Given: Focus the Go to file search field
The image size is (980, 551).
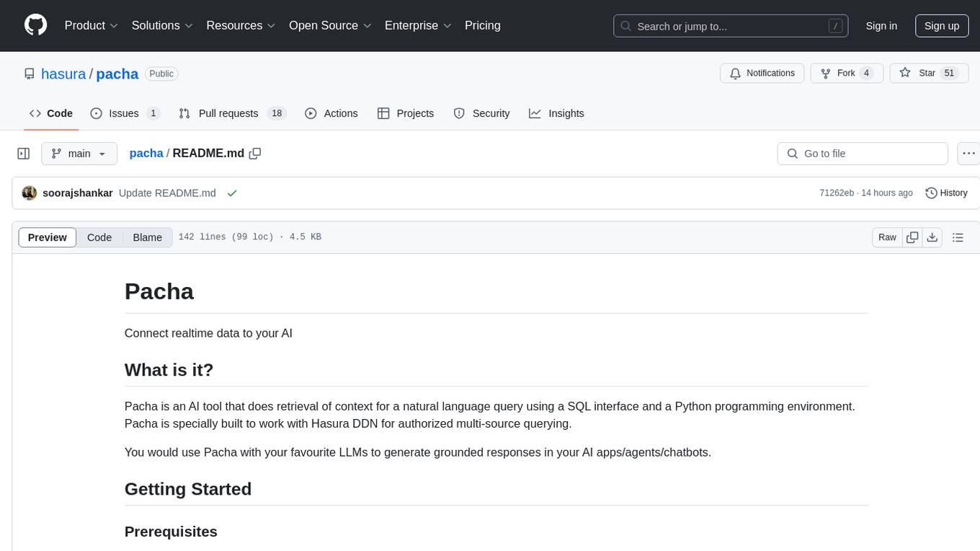Looking at the screenshot, I should click(x=863, y=154).
